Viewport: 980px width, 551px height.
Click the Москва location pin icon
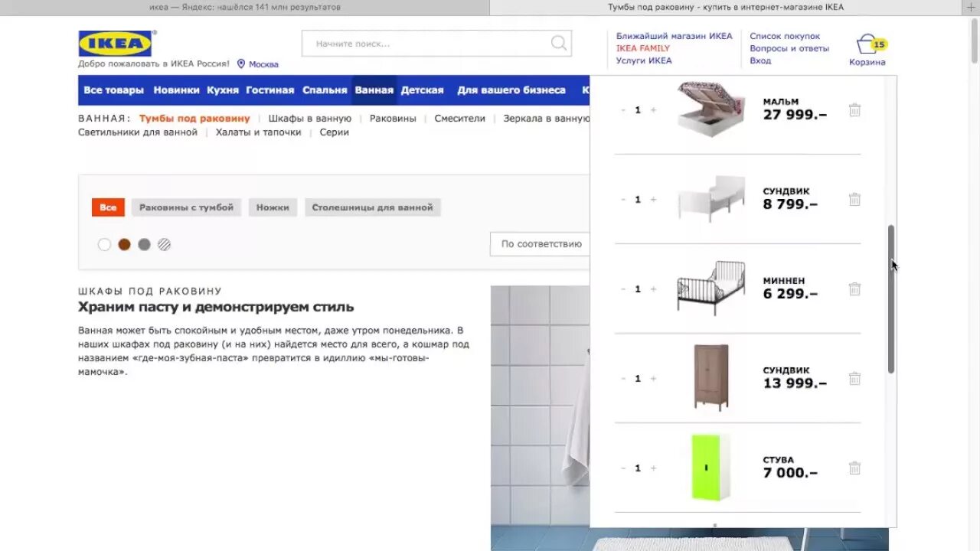240,64
